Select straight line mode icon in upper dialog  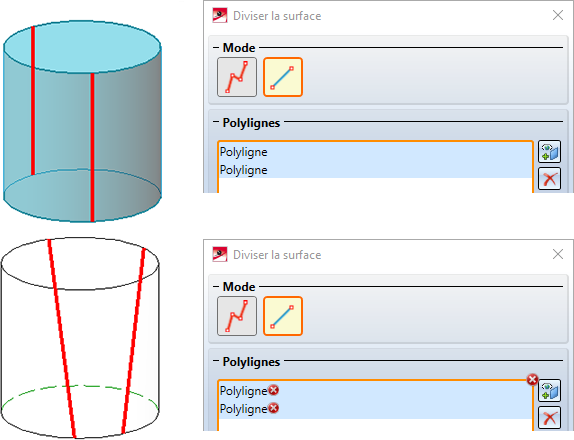coord(283,77)
